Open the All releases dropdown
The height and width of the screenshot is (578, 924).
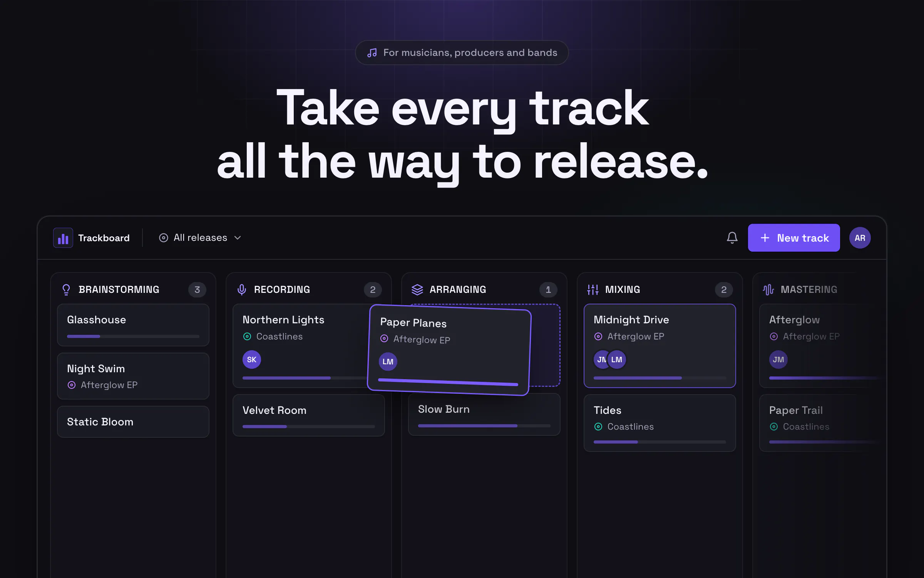(200, 238)
